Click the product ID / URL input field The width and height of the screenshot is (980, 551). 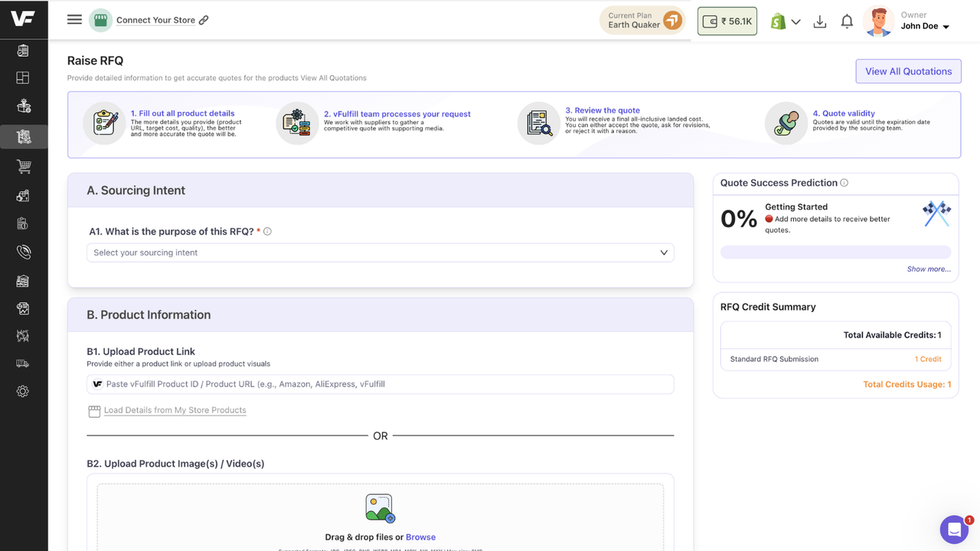[x=381, y=384]
